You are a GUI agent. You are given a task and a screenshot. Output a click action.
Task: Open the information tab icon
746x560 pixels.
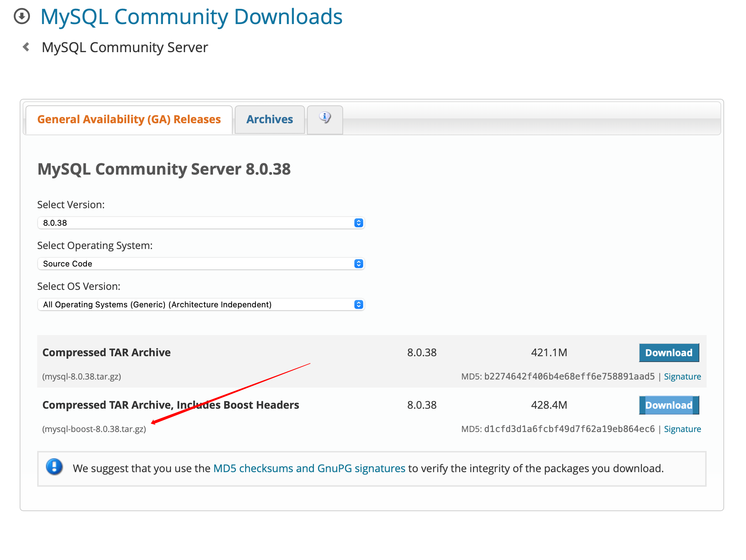pos(325,119)
